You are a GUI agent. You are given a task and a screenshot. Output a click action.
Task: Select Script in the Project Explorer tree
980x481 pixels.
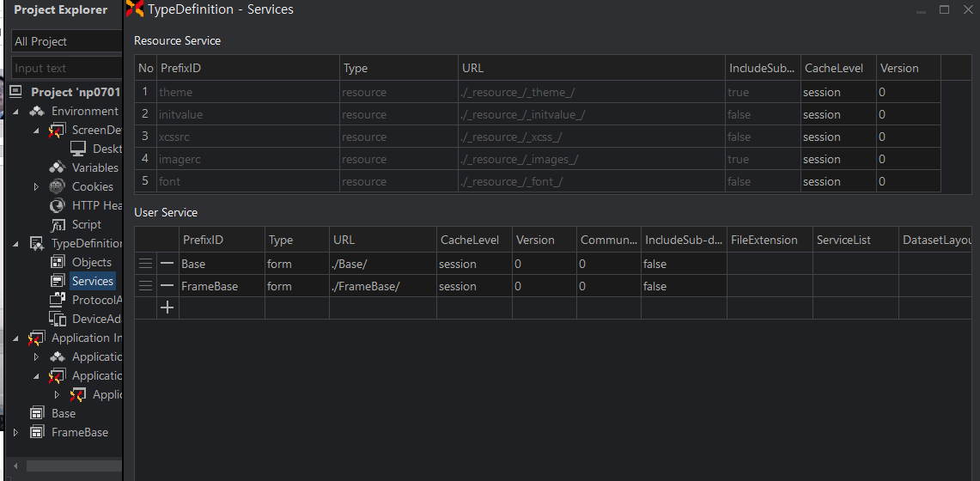[x=86, y=224]
